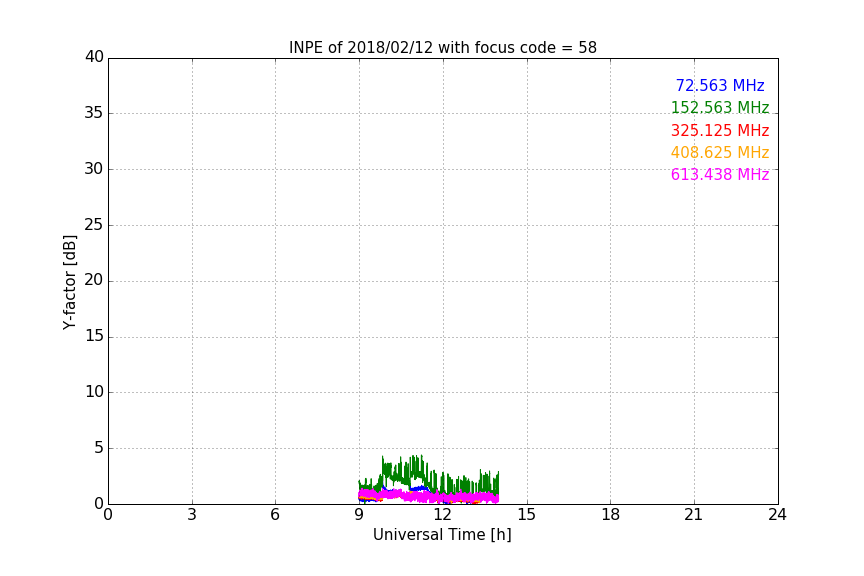
Task: Click the y-axis tick label 35
Action: coord(94,113)
